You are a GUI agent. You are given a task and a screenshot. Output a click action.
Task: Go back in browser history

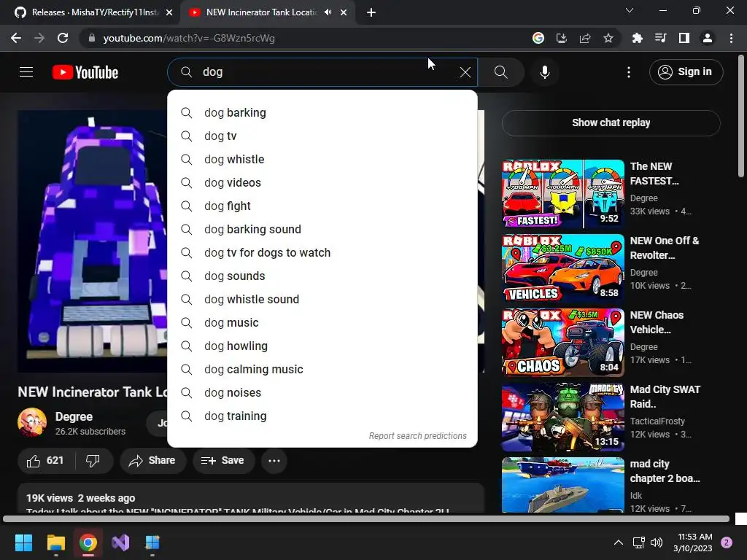16,38
